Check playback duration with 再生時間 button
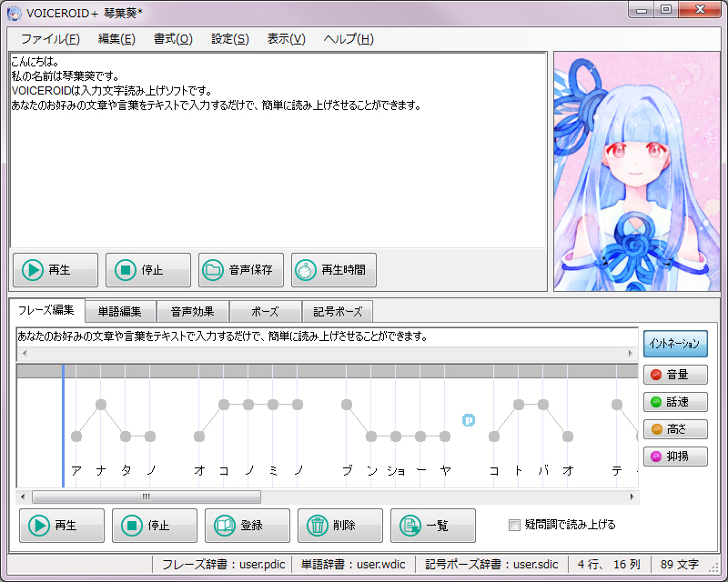Viewport: 728px width, 582px height. coord(334,270)
